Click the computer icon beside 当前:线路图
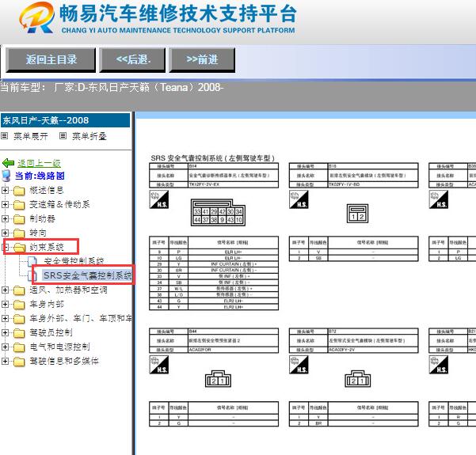Viewport: 476px width, 455px height. pyautogui.click(x=6, y=176)
